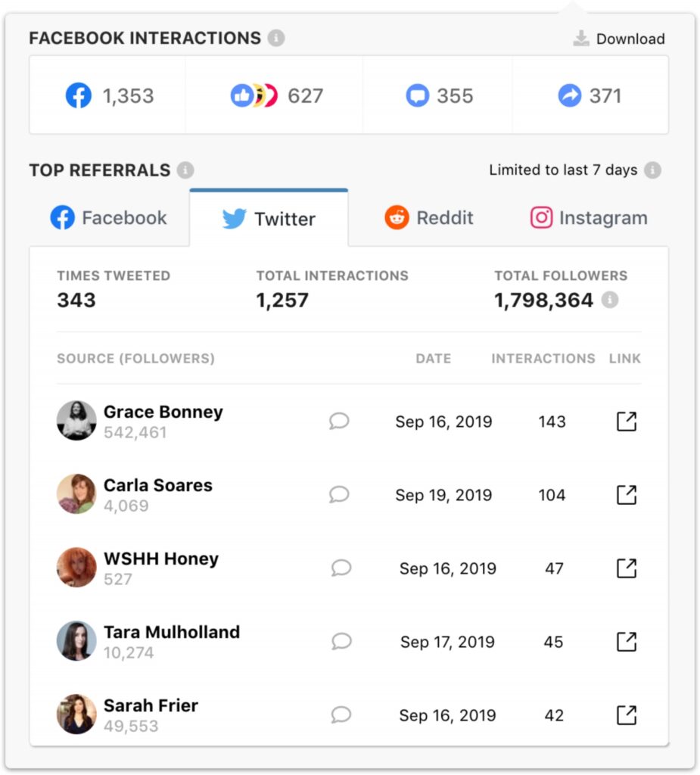Open Sarah Frier's tweet external link icon
Screen dimensions: 700x775
[x=627, y=715]
